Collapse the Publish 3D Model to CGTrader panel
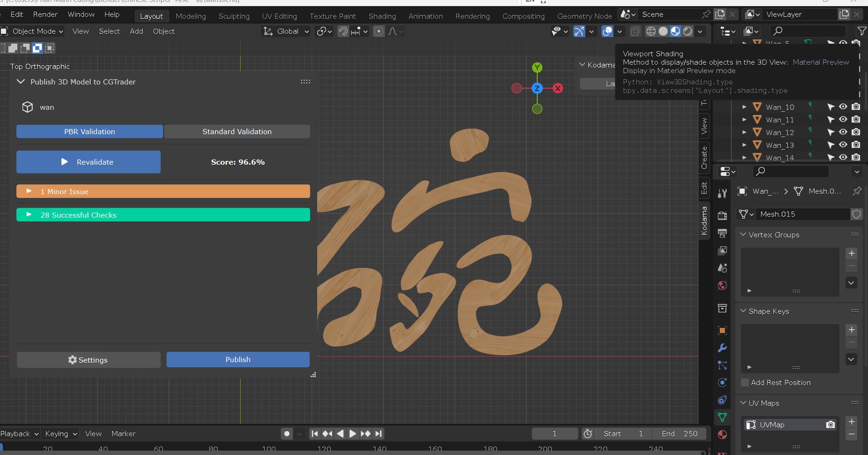 21,82
